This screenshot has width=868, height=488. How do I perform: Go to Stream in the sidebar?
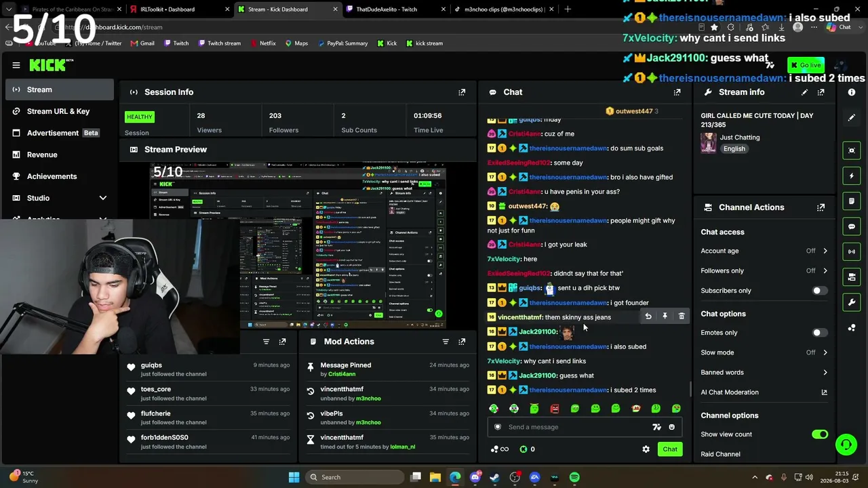pyautogui.click(x=60, y=89)
